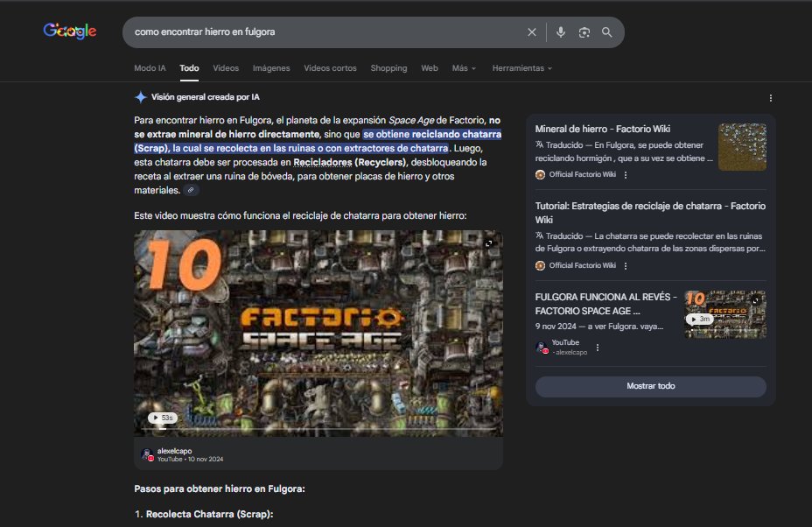
Task: Switch to the Videos tab
Action: [x=226, y=68]
